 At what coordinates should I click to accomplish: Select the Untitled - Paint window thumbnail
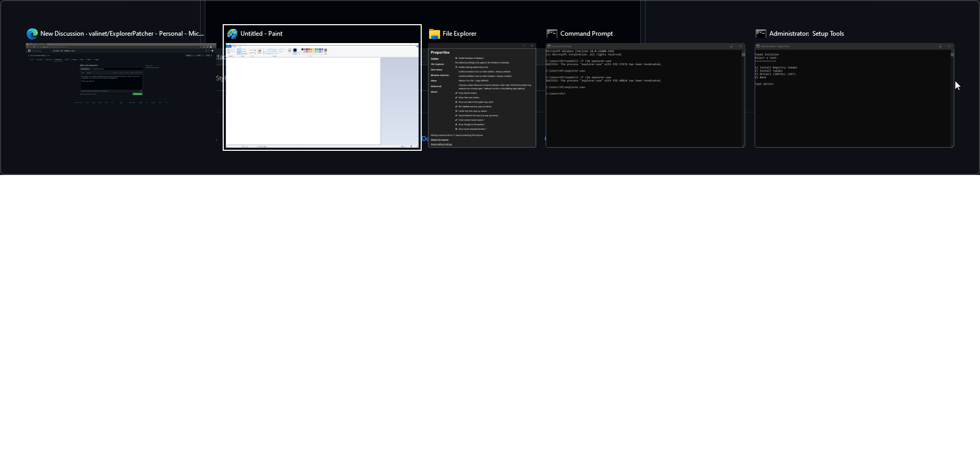point(322,95)
